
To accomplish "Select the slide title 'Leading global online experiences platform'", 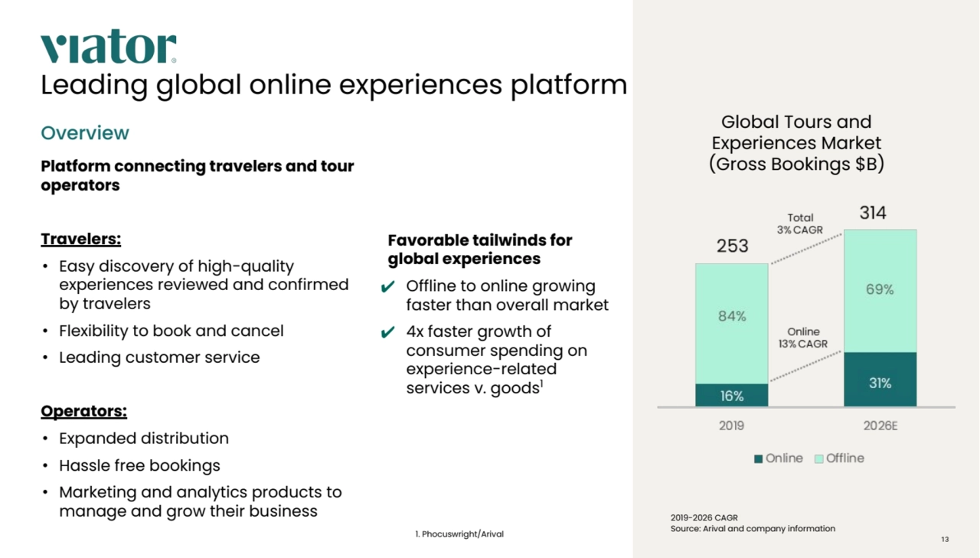I will point(334,85).
